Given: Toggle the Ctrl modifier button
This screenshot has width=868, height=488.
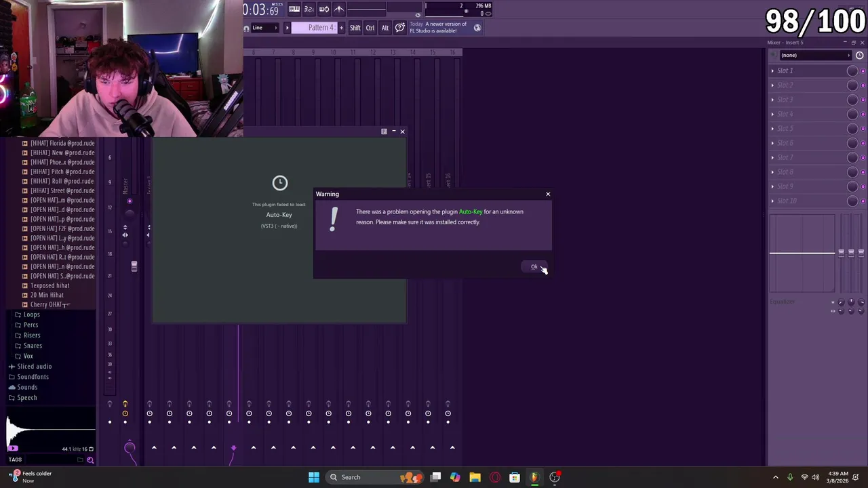Looking at the screenshot, I should click(370, 28).
